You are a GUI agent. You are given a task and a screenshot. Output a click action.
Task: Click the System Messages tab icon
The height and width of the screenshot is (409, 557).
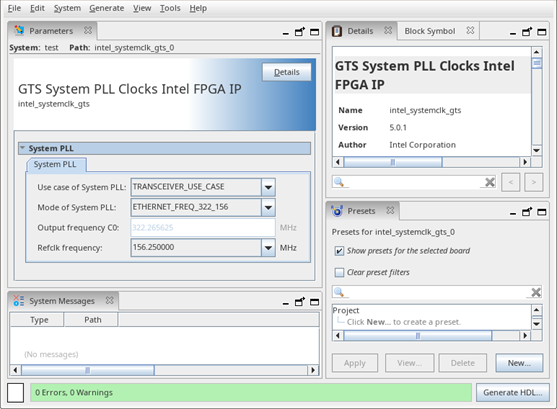click(x=18, y=301)
